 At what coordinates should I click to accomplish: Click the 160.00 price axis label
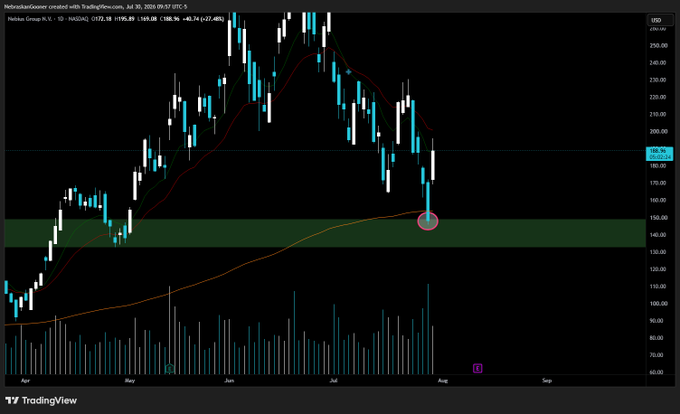coord(658,200)
